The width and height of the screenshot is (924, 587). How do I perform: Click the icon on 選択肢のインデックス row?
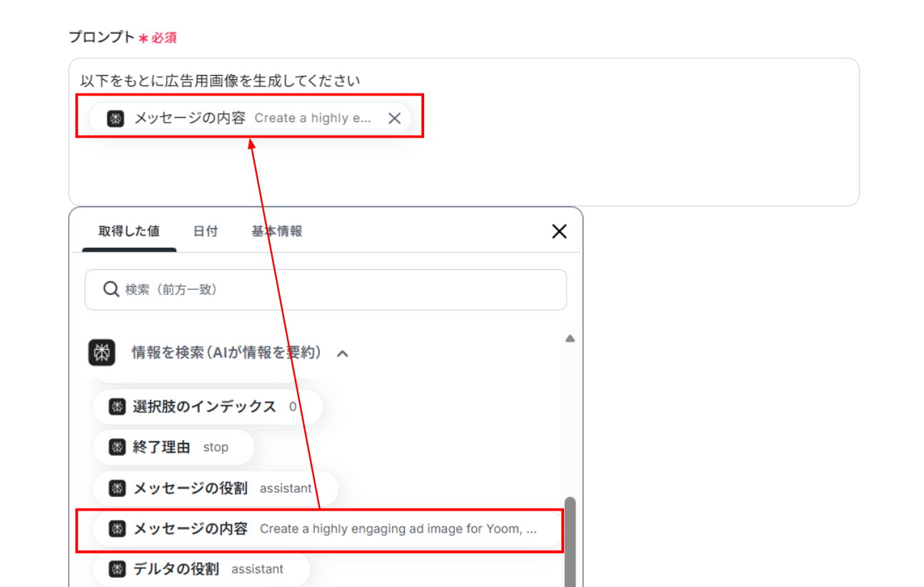pos(117,407)
